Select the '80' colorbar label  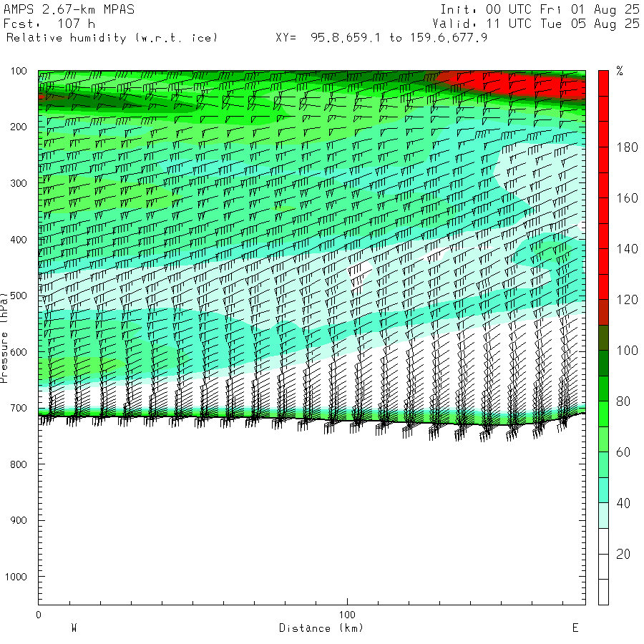(x=623, y=401)
